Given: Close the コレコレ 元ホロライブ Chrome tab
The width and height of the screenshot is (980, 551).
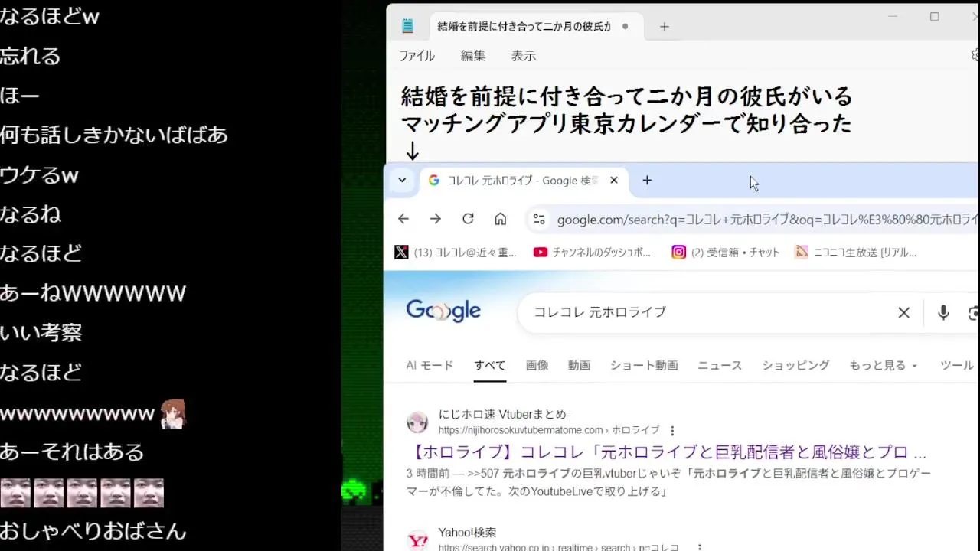Looking at the screenshot, I should 613,181.
